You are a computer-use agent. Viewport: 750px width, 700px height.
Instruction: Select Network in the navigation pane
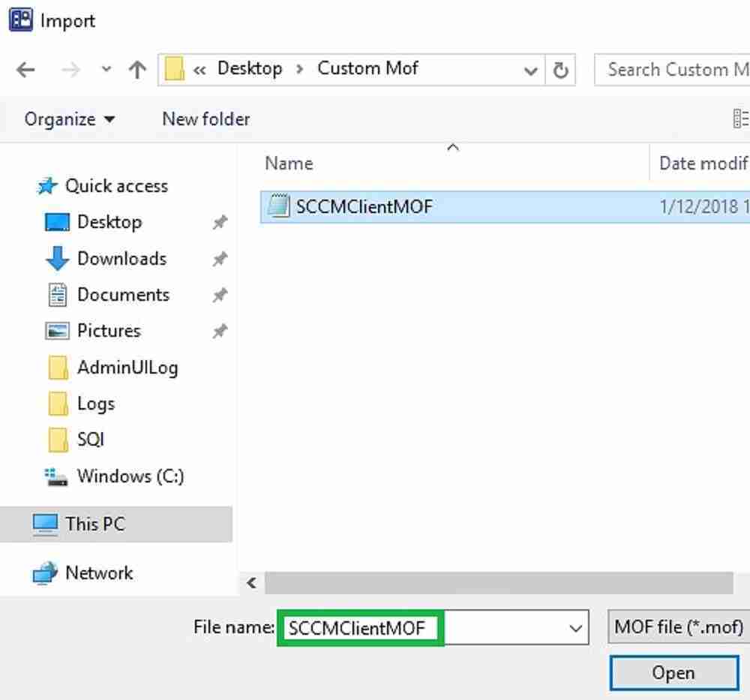point(99,572)
